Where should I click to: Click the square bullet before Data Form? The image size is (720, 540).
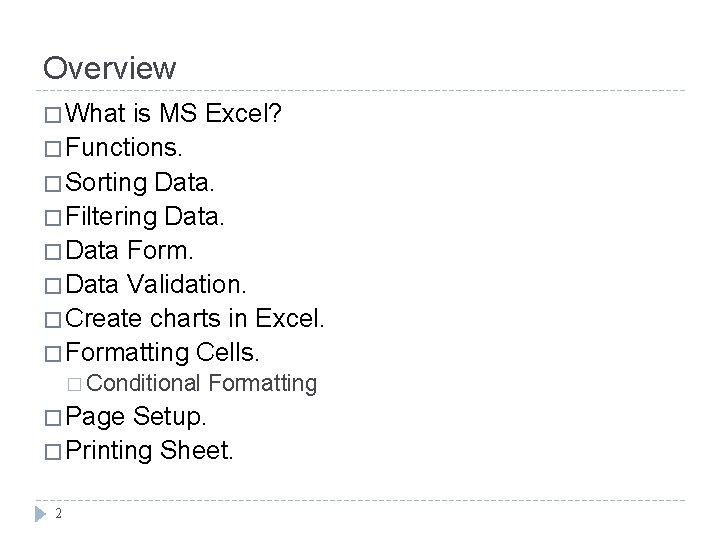point(53,252)
